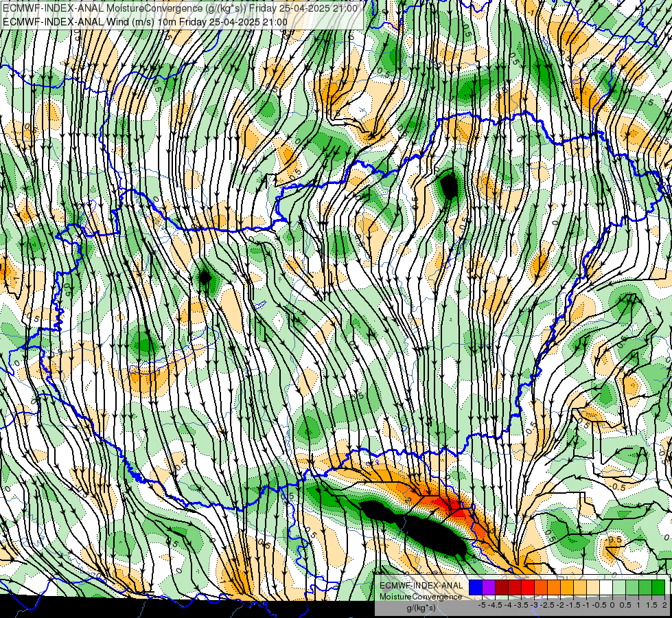The image size is (672, 618).
Task: Click the darkest maroon-red legend swatch
Action: 502,588
